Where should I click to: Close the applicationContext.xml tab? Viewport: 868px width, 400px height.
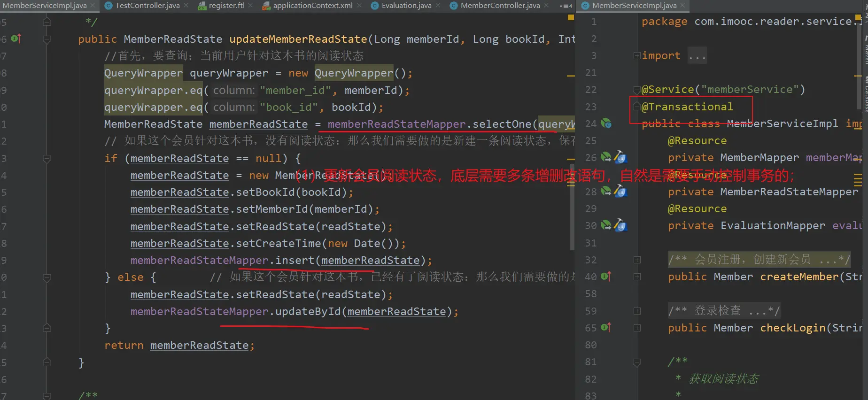359,6
